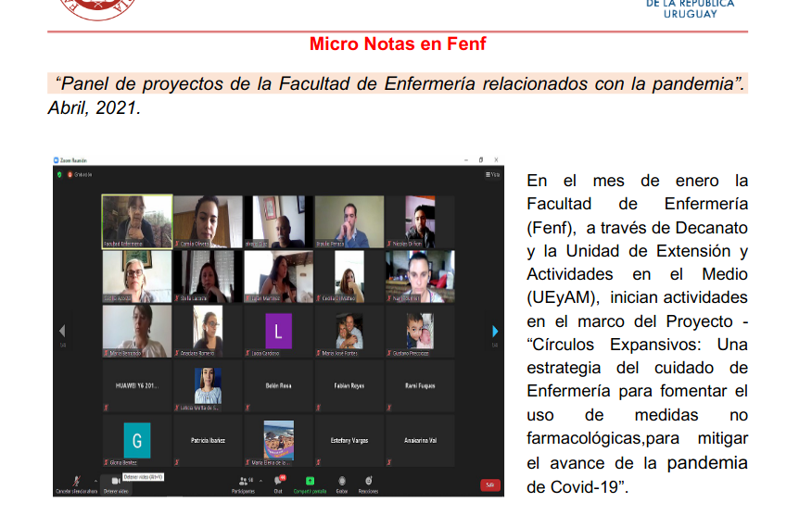This screenshot has width=812, height=528.
Task: Click the Grabar record icon
Action: click(x=342, y=481)
